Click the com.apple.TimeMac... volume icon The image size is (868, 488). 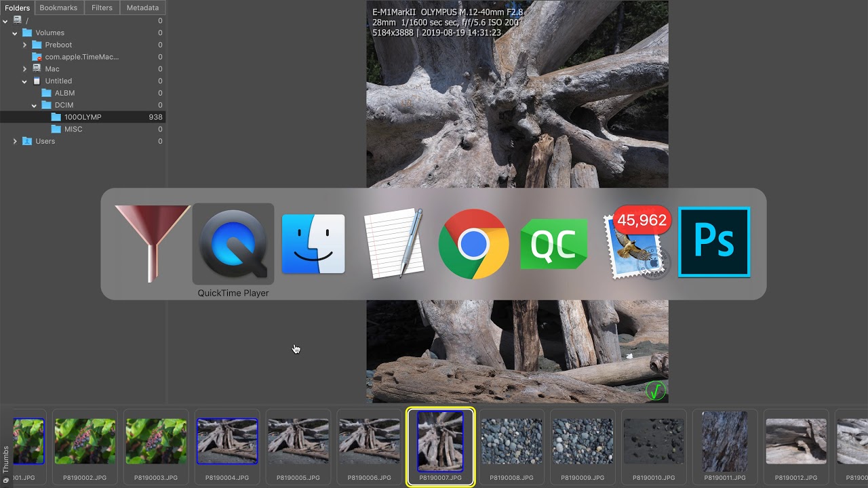[37, 57]
